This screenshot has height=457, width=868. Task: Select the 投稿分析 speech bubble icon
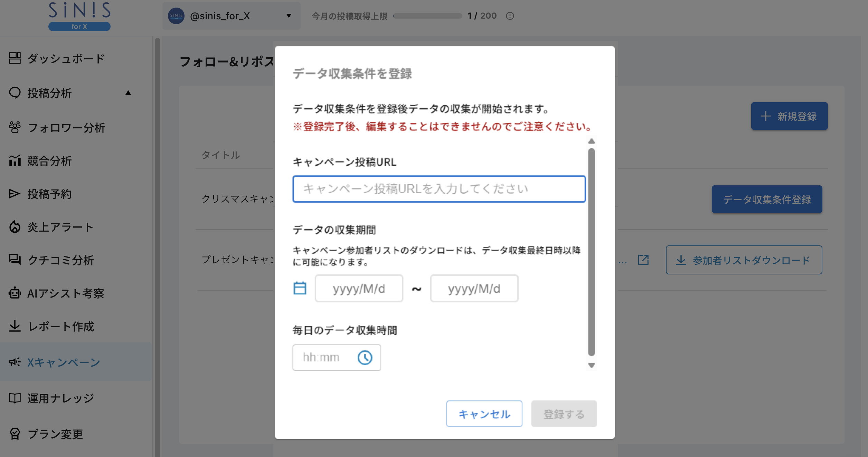click(14, 93)
